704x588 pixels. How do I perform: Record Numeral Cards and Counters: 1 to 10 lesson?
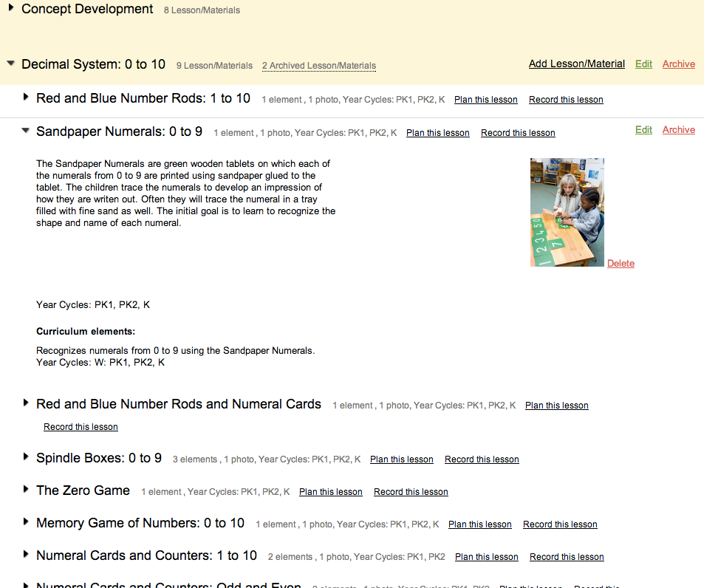click(x=567, y=556)
